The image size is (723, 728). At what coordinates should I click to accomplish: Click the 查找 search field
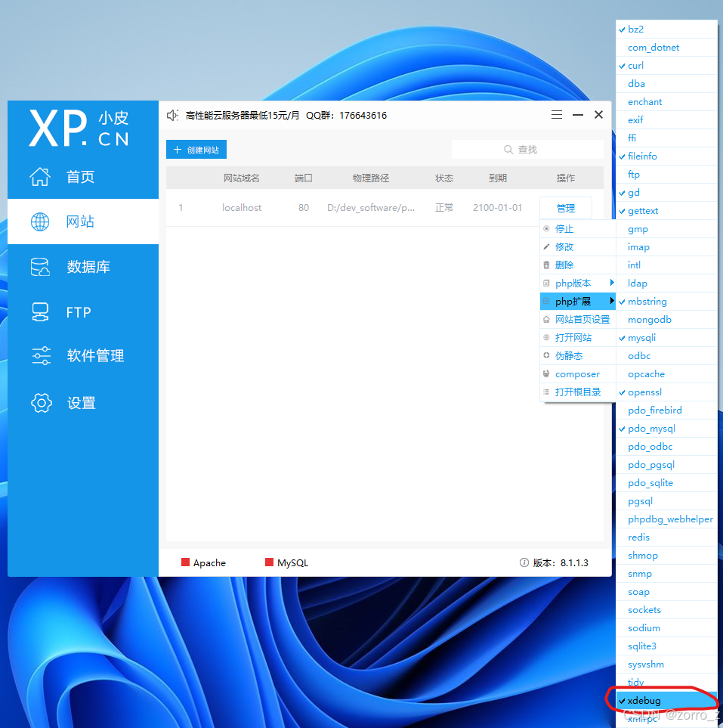click(x=527, y=150)
